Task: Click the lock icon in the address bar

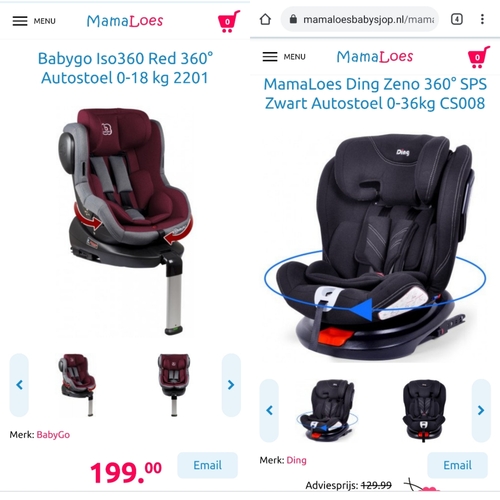Action: [293, 19]
